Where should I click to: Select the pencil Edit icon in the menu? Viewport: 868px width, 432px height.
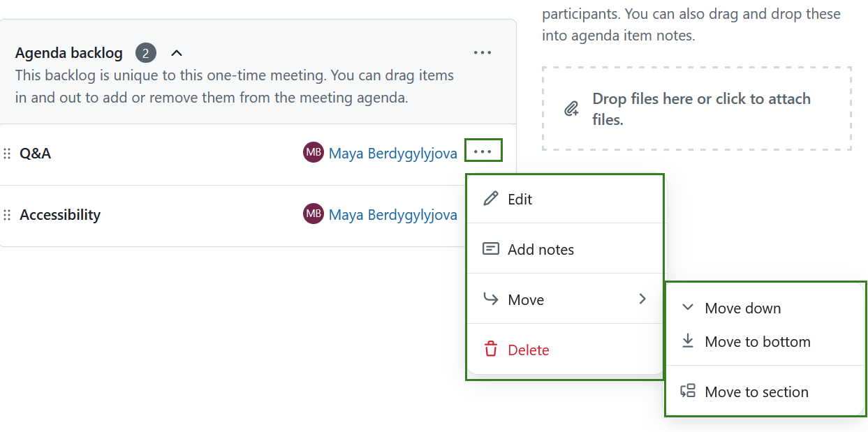(x=490, y=199)
